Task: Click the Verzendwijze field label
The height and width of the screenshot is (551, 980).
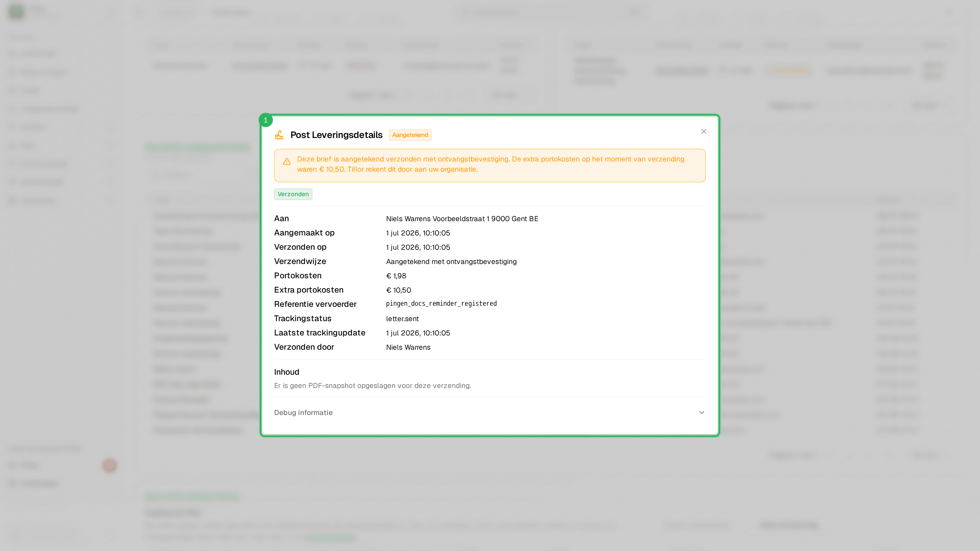Action: coord(300,262)
